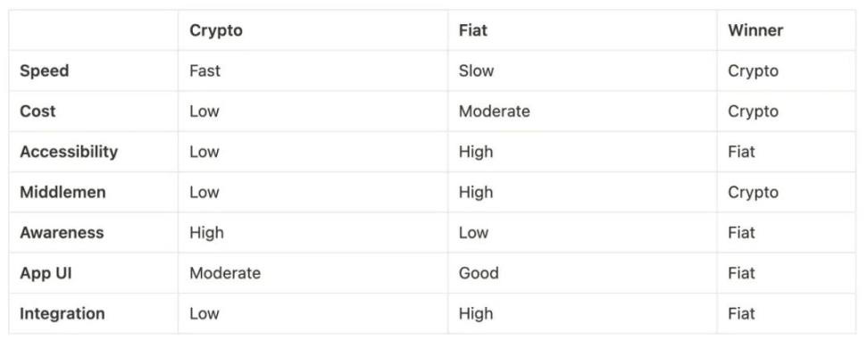Select the Fiat column header

(x=472, y=29)
